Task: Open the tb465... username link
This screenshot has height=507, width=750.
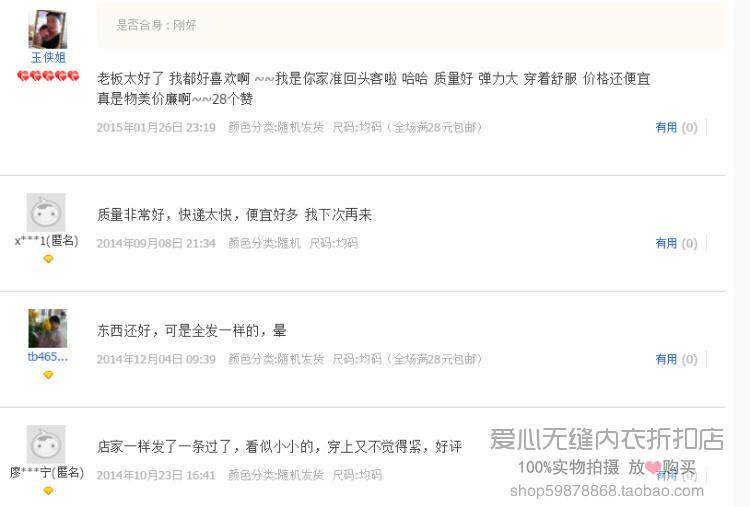Action: click(47, 357)
